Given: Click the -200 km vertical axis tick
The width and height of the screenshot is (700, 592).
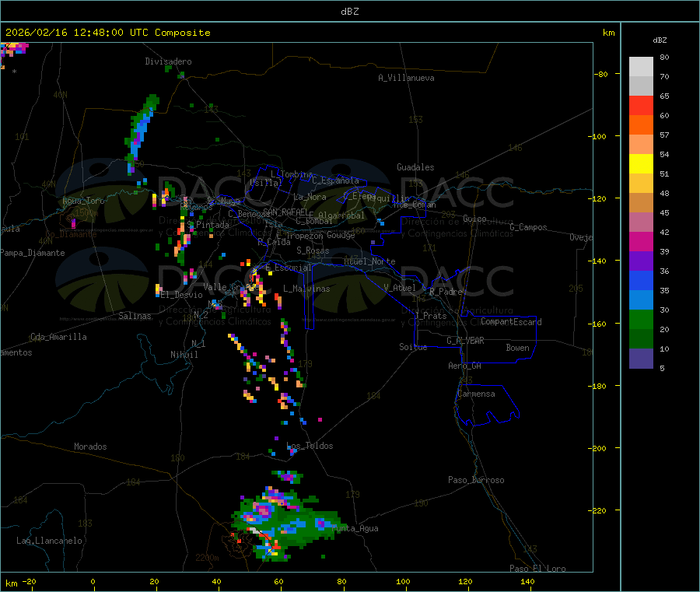Looking at the screenshot, I should point(599,448).
